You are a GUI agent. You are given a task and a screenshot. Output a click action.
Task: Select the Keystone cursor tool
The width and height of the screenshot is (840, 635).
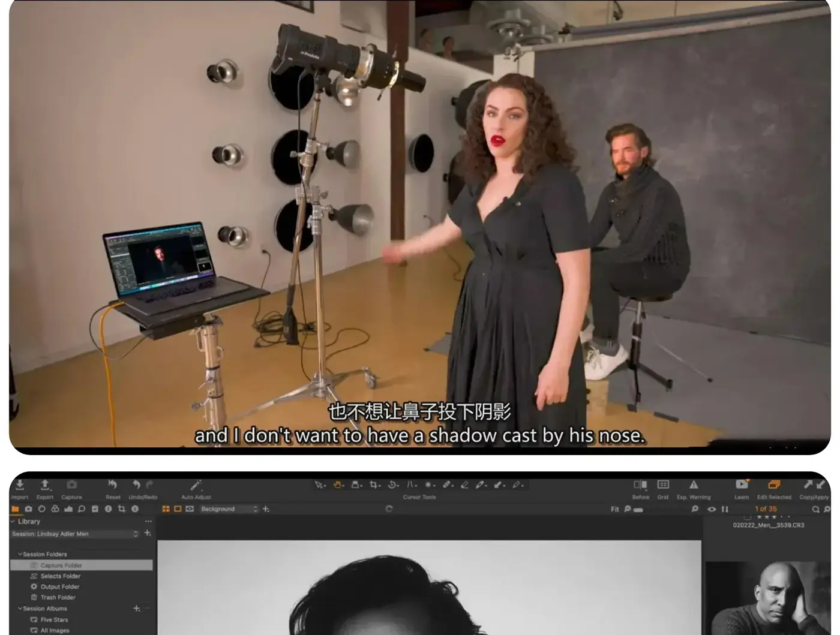click(x=412, y=485)
